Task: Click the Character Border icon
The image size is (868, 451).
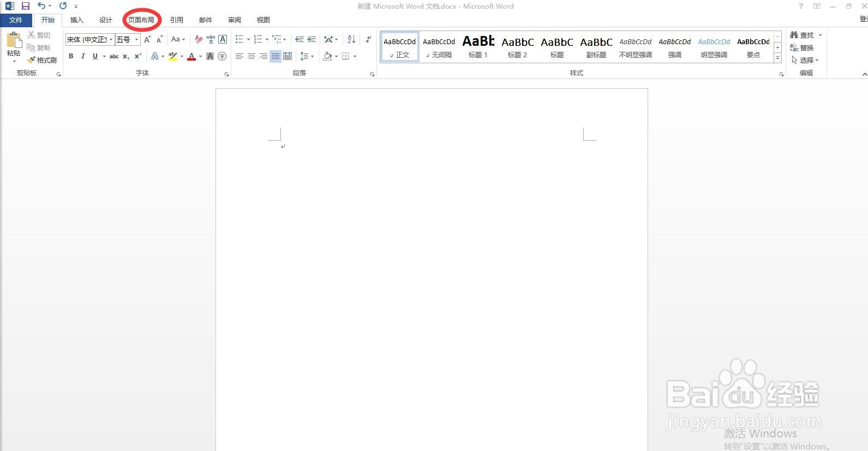Action: coord(223,39)
